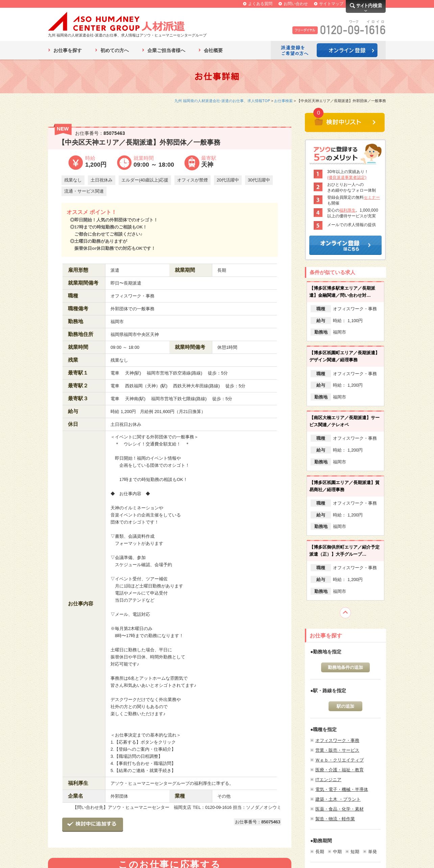Click the NEW ribbon badge
This screenshot has height=868, width=434.
click(63, 129)
